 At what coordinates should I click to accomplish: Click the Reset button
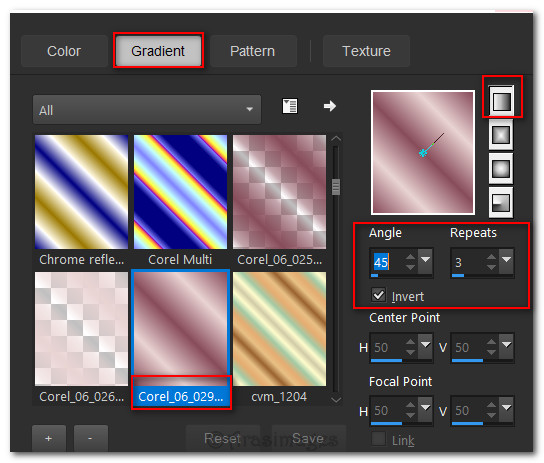tap(222, 438)
